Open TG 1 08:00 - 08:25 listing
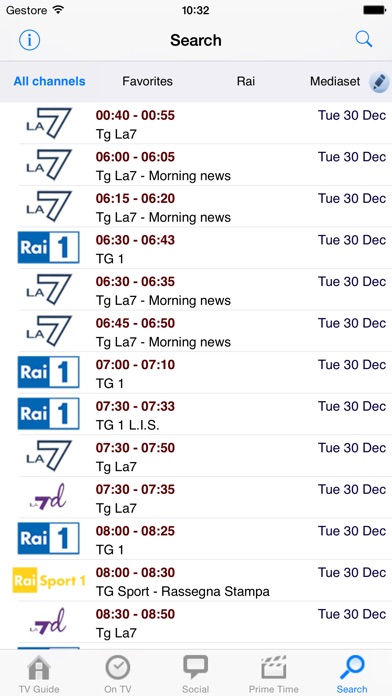Image resolution: width=392 pixels, height=696 pixels. tap(196, 539)
